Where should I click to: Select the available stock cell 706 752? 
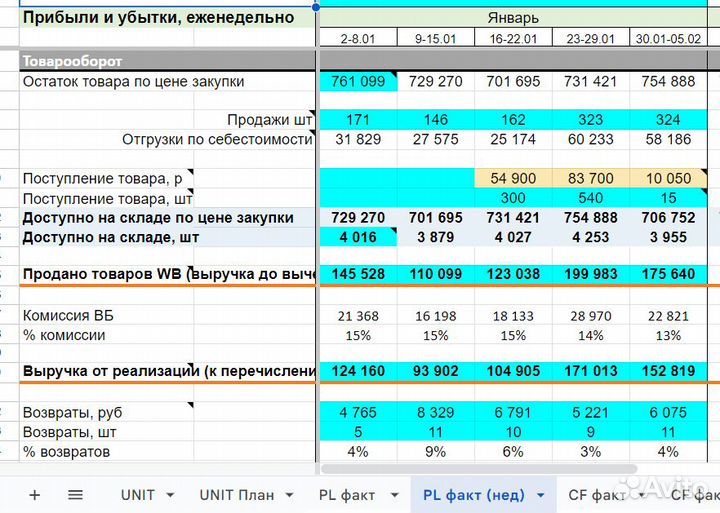tap(668, 218)
